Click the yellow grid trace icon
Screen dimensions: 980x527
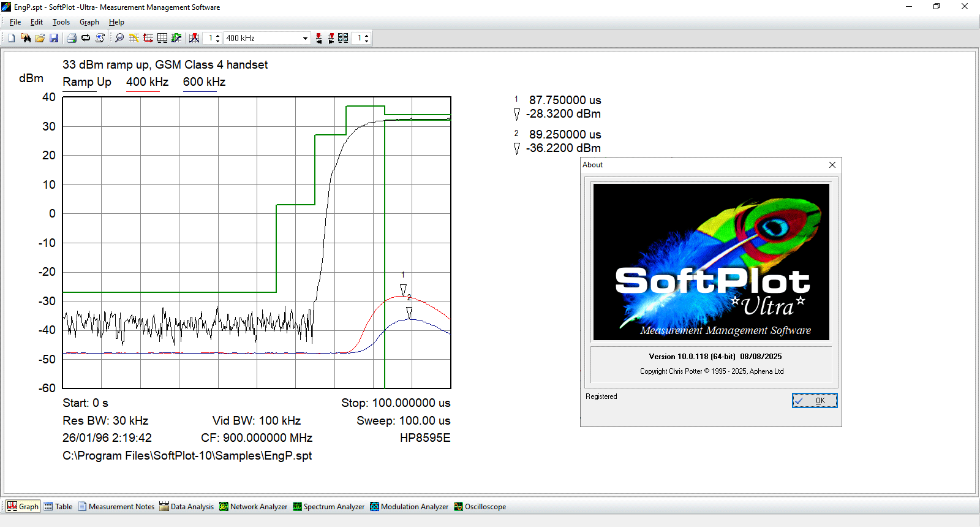tap(134, 38)
